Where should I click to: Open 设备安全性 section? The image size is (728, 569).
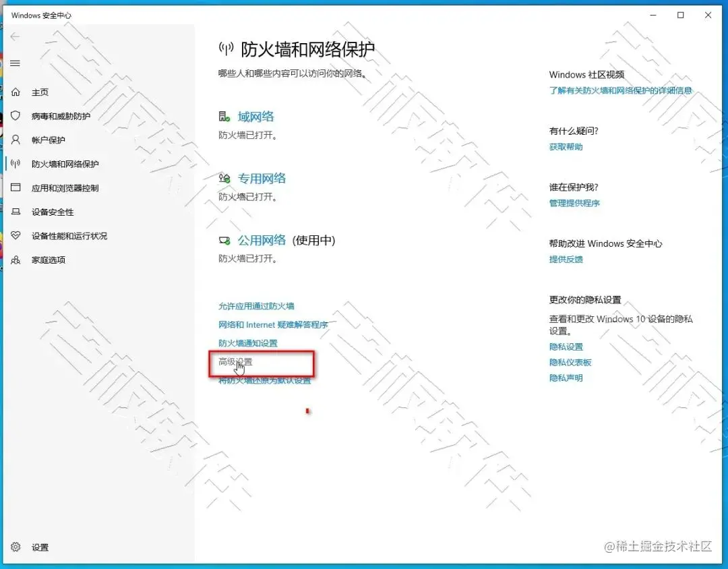click(53, 212)
